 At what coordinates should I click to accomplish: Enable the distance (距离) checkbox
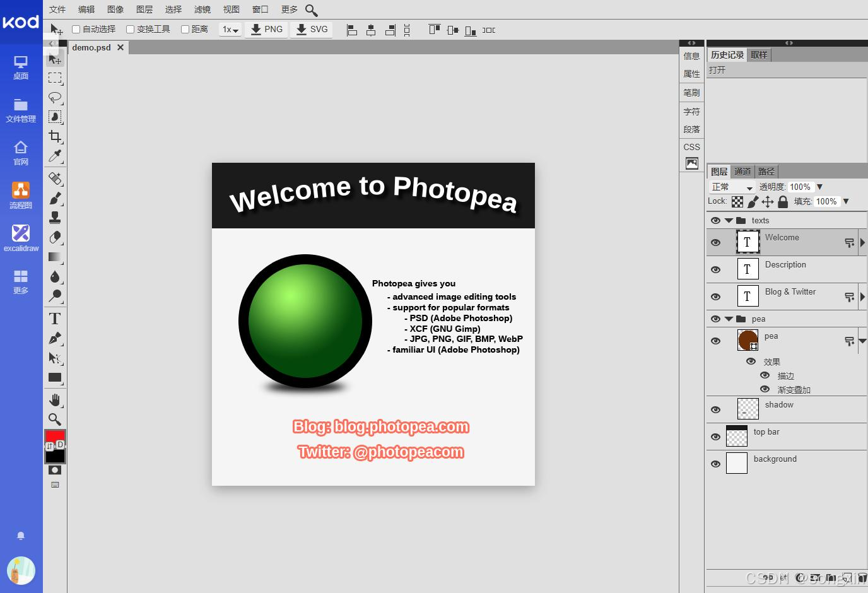[185, 29]
